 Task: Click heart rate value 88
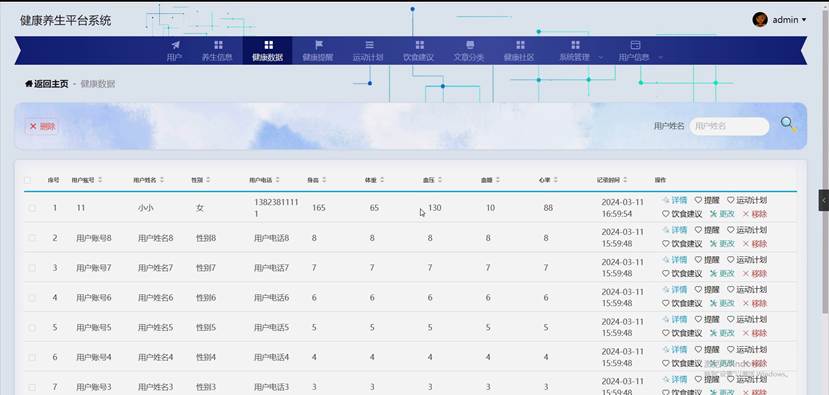coord(548,208)
